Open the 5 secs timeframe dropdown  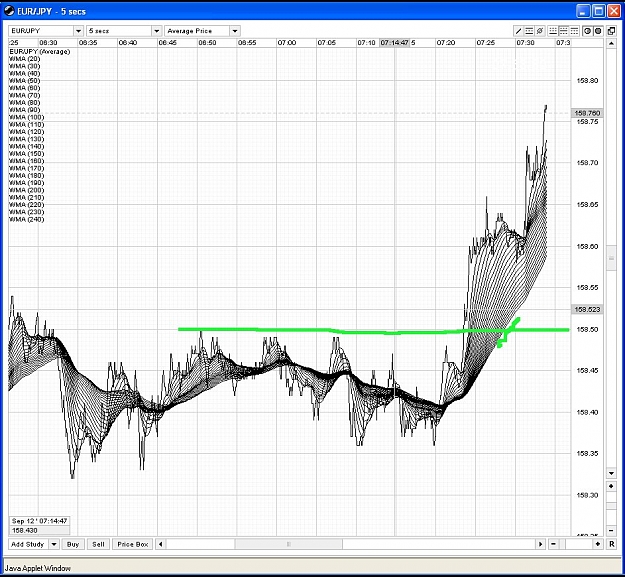[124, 31]
